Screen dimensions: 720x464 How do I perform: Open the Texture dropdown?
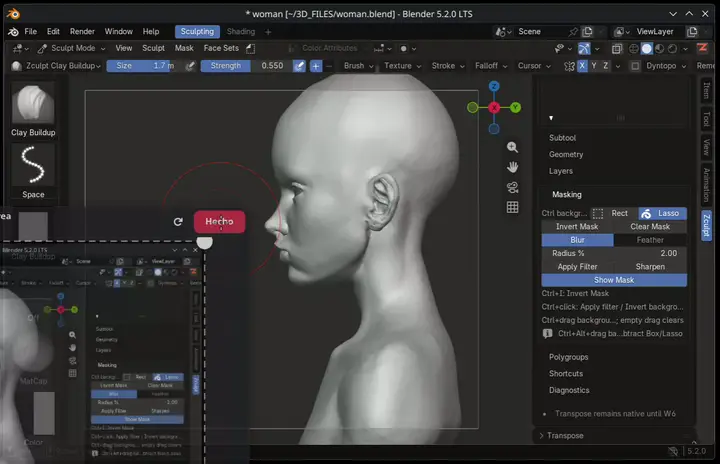coord(403,66)
